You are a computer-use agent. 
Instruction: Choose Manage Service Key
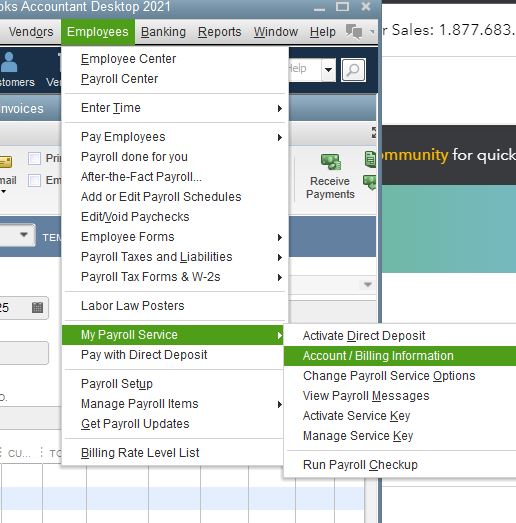pos(400,436)
